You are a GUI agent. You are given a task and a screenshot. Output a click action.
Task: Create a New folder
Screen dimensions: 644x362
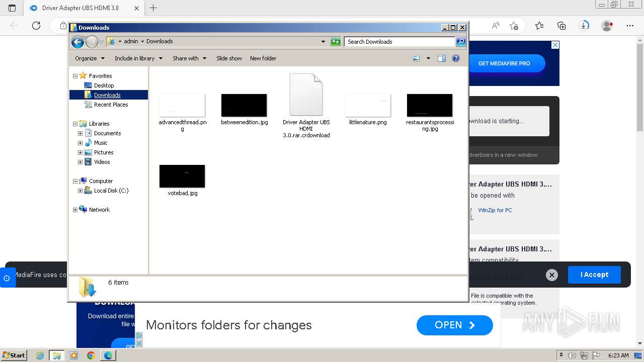(263, 58)
